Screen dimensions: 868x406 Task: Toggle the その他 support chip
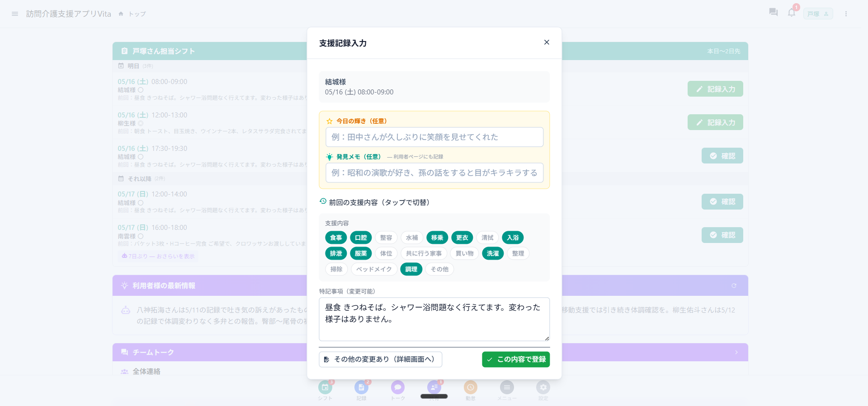tap(439, 269)
